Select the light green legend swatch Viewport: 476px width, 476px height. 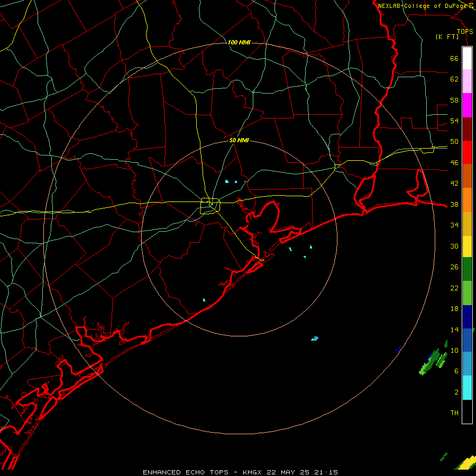pos(467,293)
